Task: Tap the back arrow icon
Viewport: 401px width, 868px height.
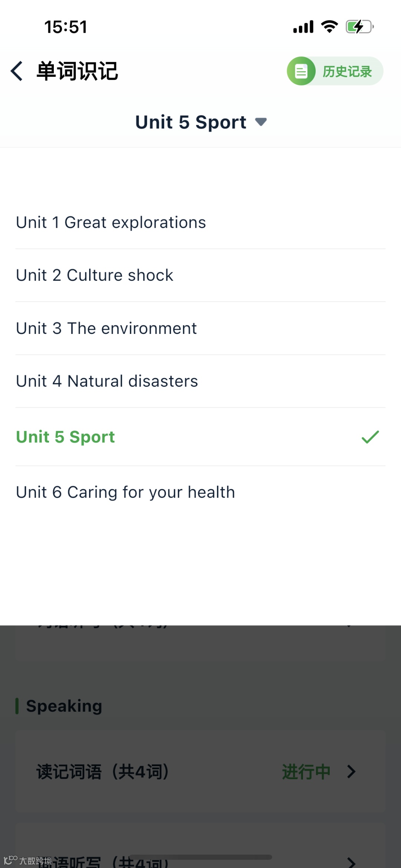Action: click(x=17, y=71)
